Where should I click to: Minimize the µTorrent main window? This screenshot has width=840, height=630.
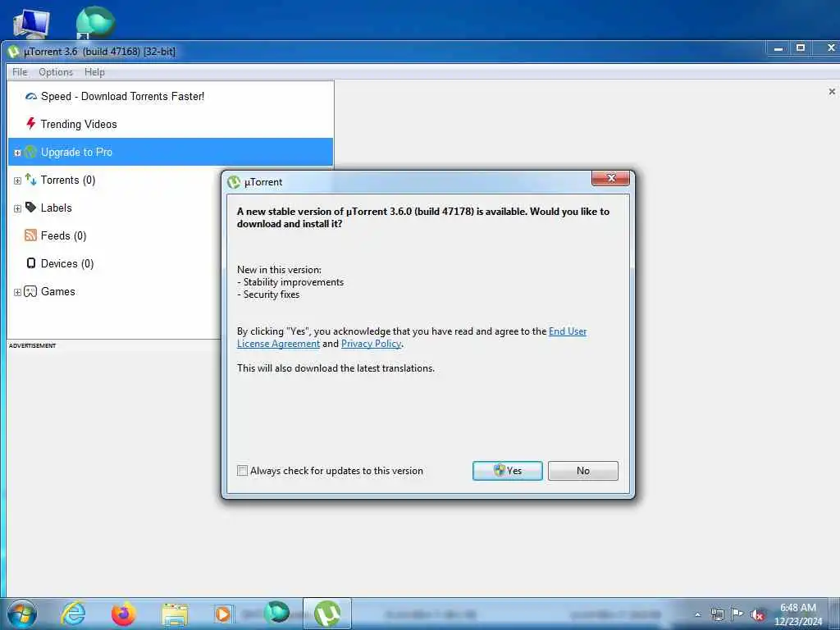pos(778,48)
